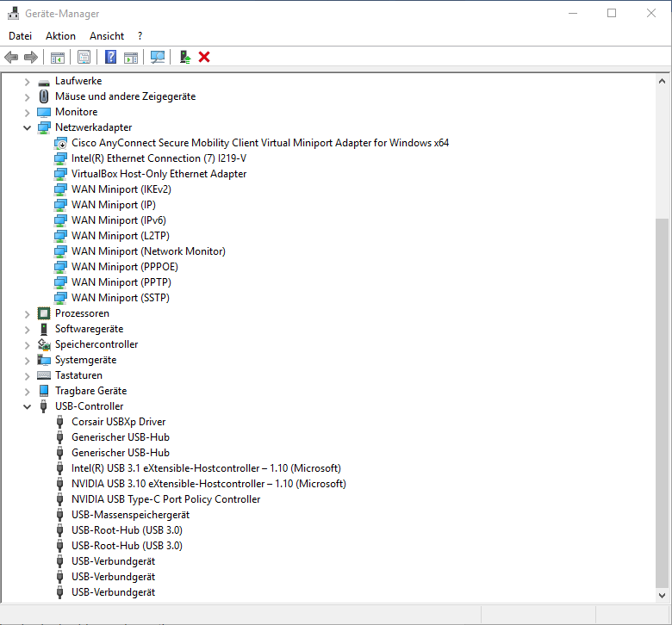Click the Back arrow toolbar icon
Screen dimensions: 672x625
(x=11, y=57)
